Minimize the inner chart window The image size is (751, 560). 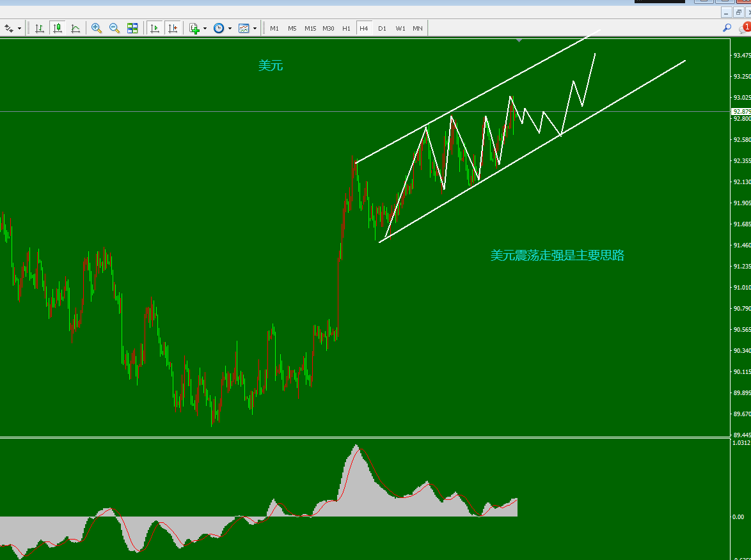727,12
